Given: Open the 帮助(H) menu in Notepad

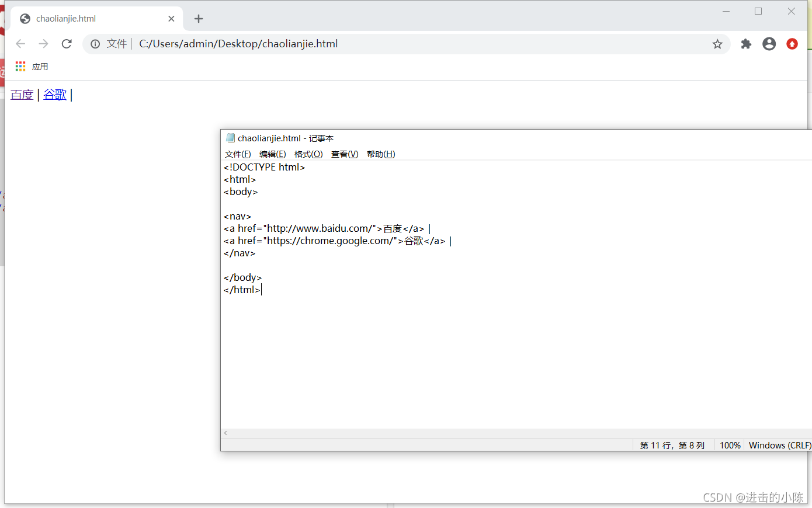Looking at the screenshot, I should [381, 154].
